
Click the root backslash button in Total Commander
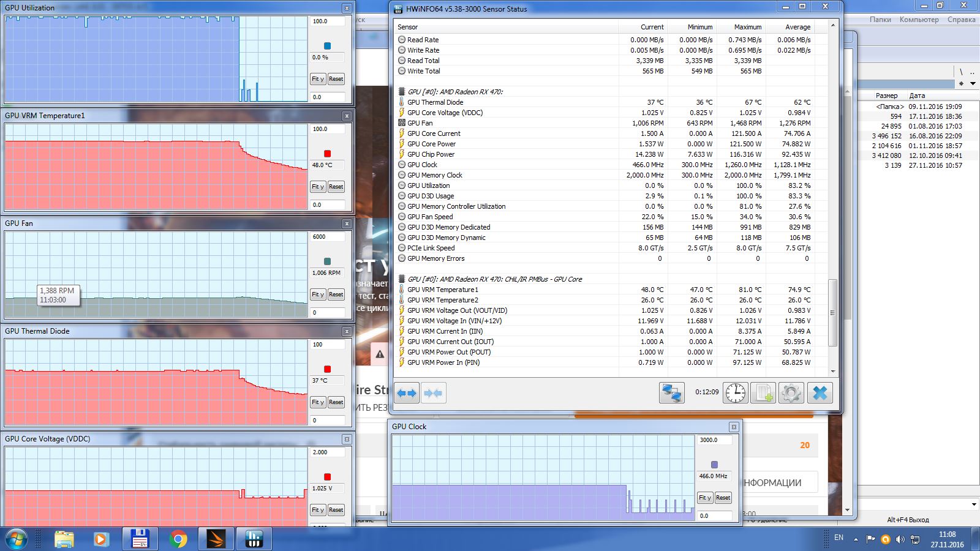[961, 72]
